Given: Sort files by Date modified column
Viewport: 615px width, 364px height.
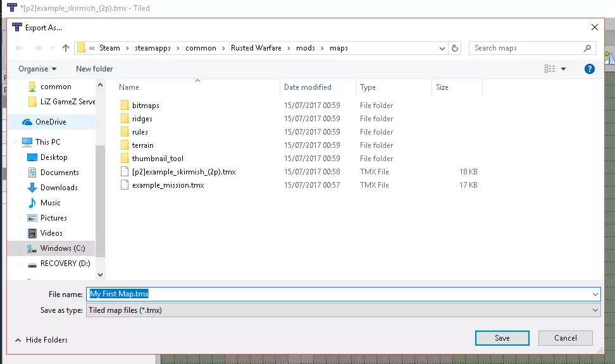Looking at the screenshot, I should 307,87.
